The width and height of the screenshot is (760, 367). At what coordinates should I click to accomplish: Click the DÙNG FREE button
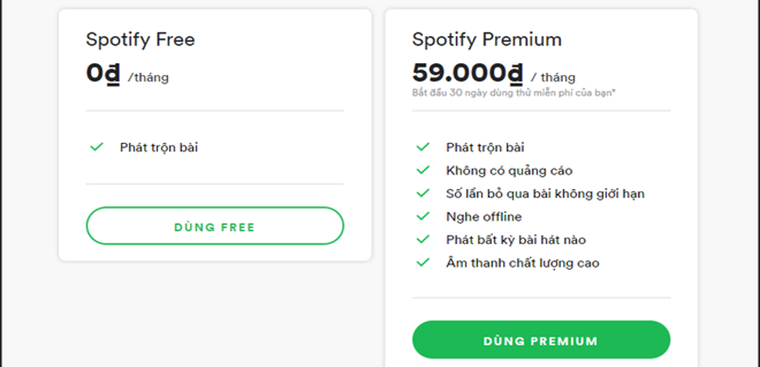215,226
